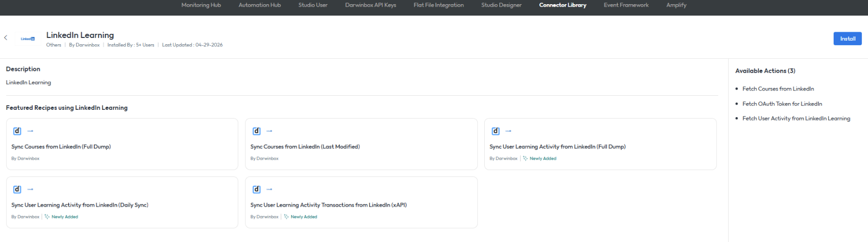Screen dimensions: 868x242
Task: Click Last Updated : 04-29-2026 text
Action: click(x=192, y=45)
